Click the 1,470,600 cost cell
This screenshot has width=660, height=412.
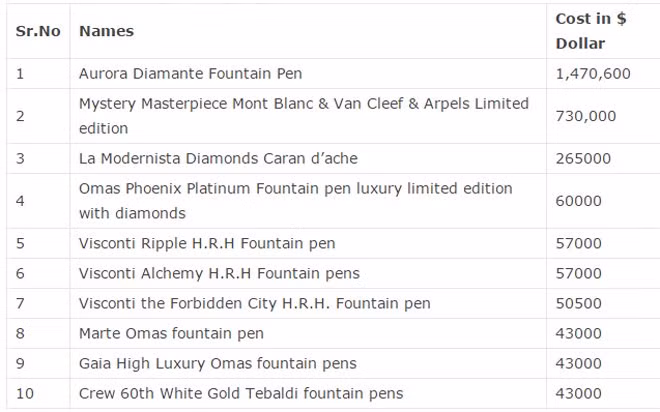pyautogui.click(x=593, y=73)
